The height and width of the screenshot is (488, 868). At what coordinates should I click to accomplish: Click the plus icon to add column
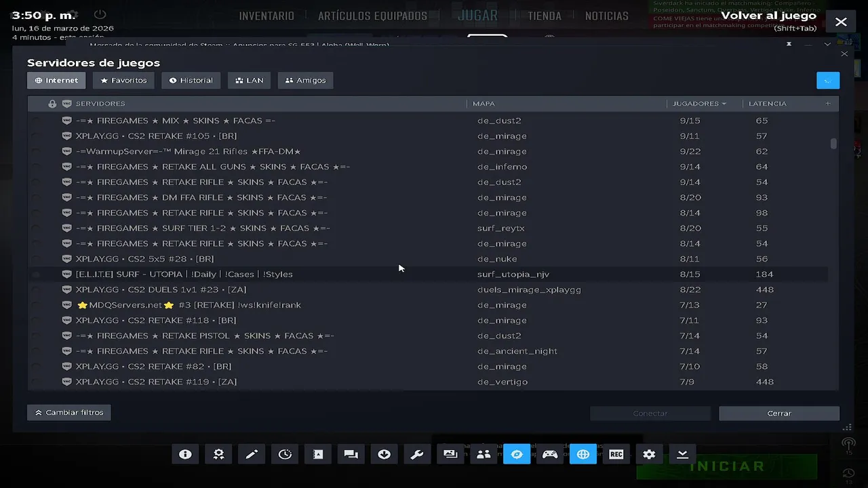click(x=828, y=104)
